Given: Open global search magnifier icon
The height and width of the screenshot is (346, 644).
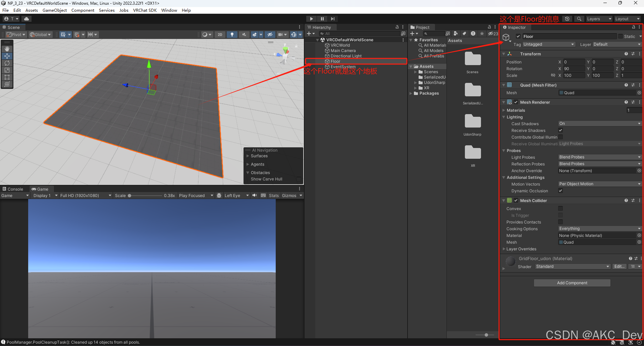Looking at the screenshot, I should (x=579, y=19).
